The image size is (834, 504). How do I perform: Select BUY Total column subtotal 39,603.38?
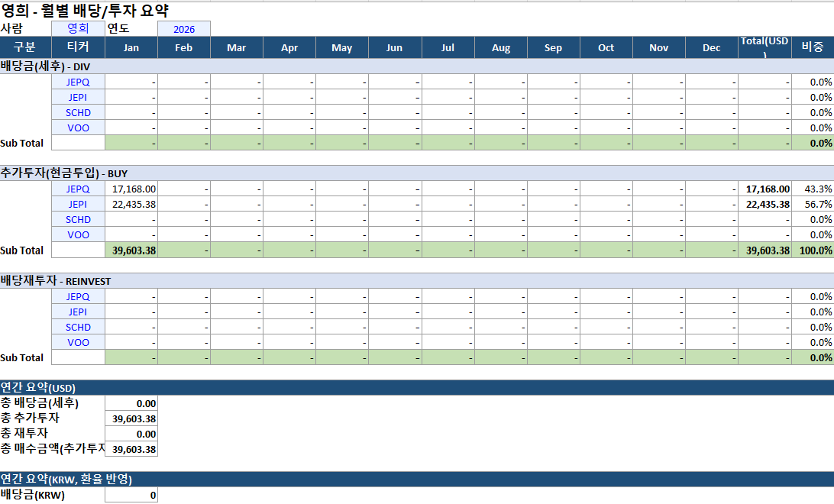click(764, 250)
